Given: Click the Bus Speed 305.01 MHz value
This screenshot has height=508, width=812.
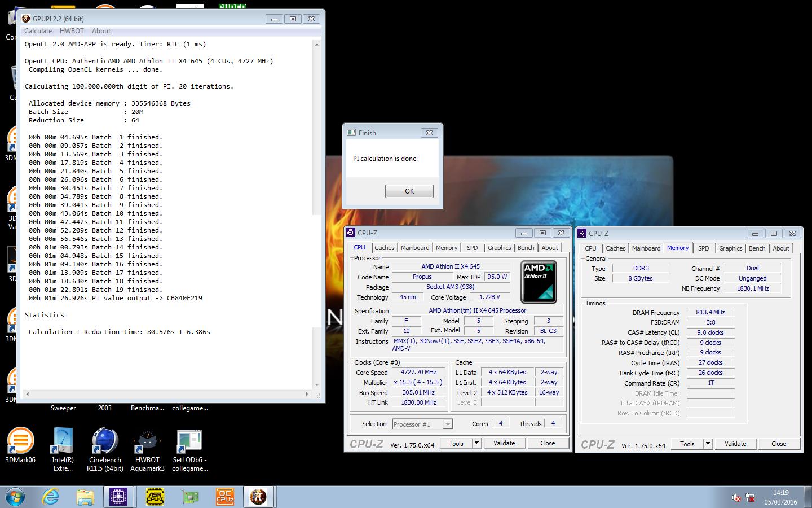Looking at the screenshot, I should pyautogui.click(x=419, y=392).
